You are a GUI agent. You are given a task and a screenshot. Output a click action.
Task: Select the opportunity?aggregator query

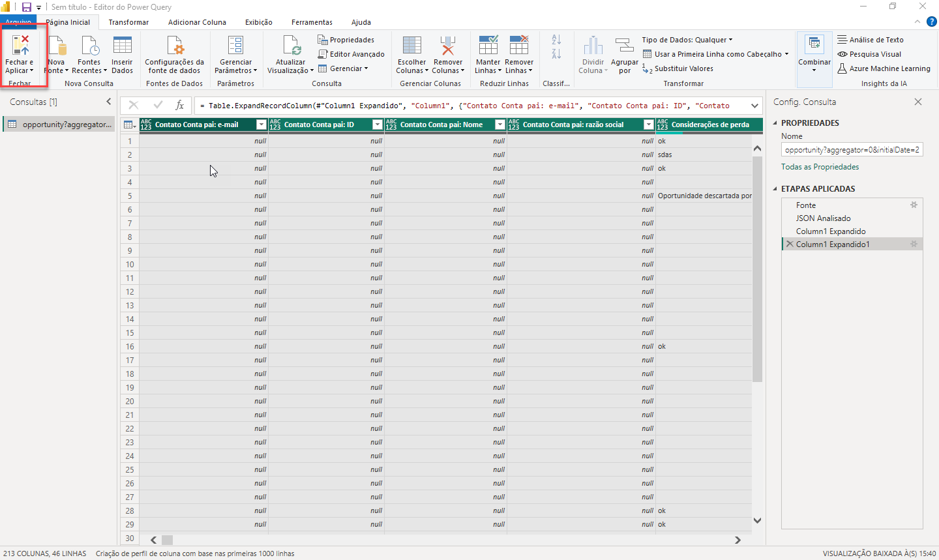(59, 124)
